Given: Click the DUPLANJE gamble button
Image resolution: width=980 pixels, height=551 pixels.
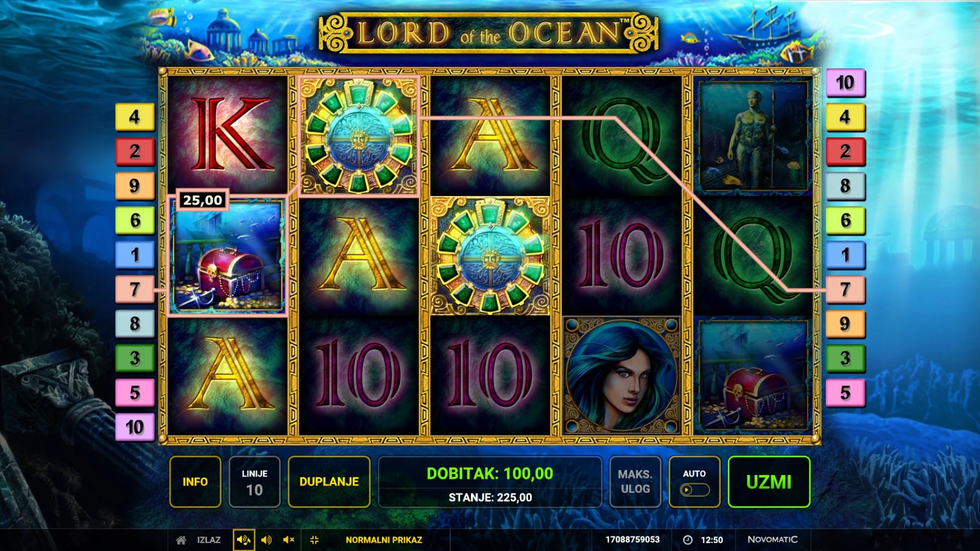Looking at the screenshot, I should point(329,482).
